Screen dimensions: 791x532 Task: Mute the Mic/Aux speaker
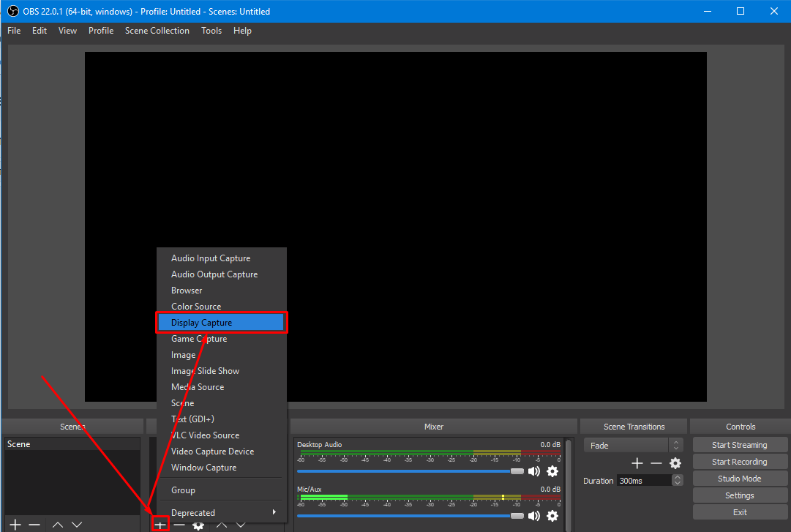(533, 515)
